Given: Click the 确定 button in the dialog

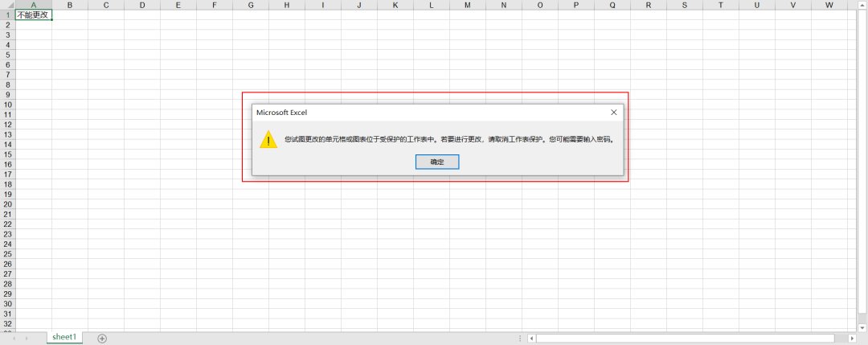Looking at the screenshot, I should click(x=436, y=162).
